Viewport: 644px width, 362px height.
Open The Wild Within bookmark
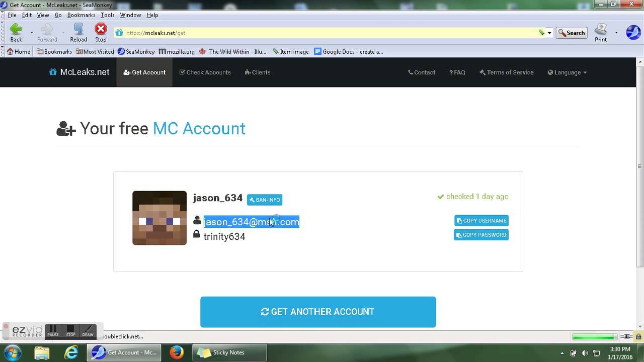232,51
